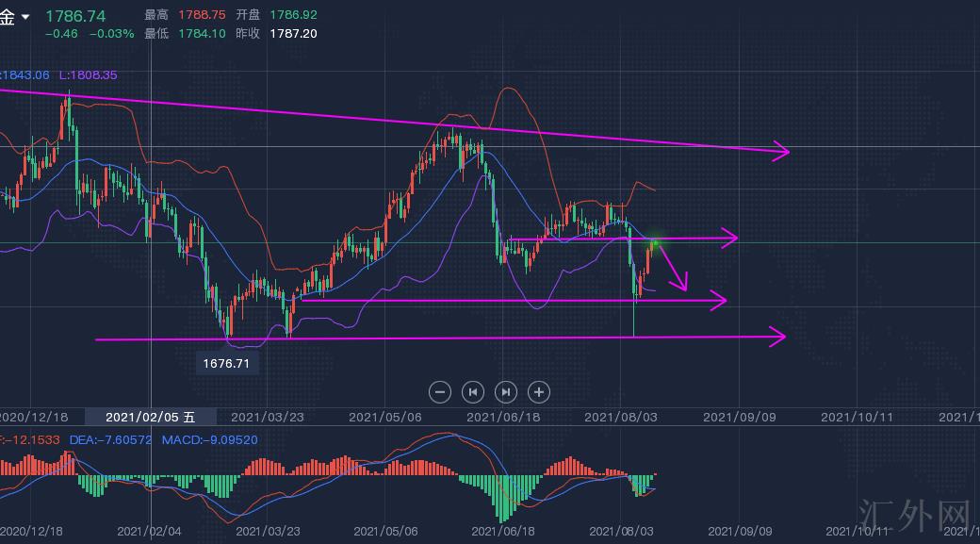Click the green current price marker dot
This screenshot has height=544, width=980.
coord(656,244)
